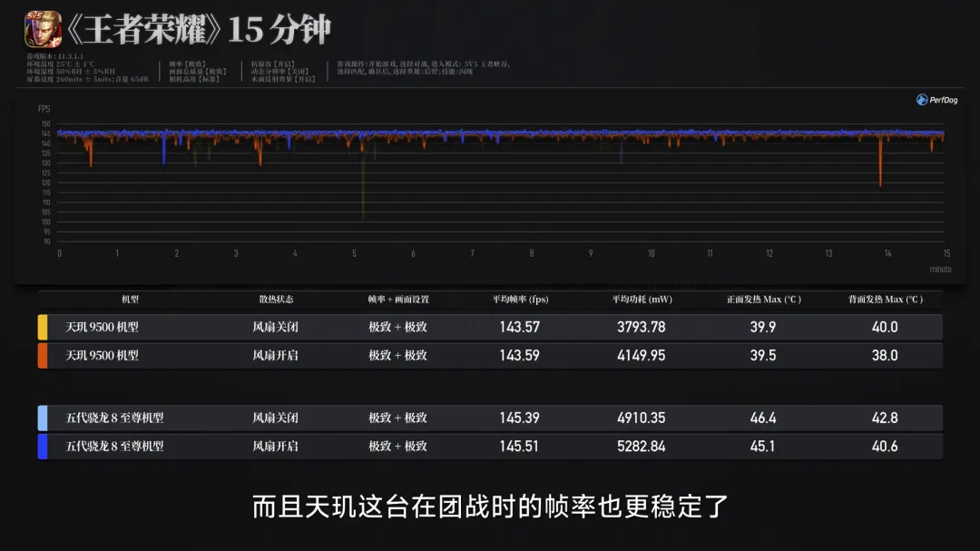This screenshot has height=551, width=980.
Task: Select the orange swatch for 天玑9500 风扇开启
Action: click(x=43, y=355)
